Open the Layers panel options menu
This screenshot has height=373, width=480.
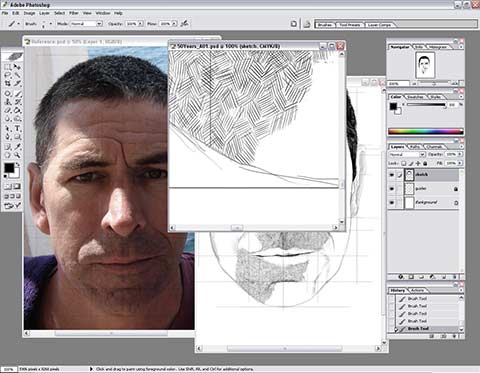point(461,147)
